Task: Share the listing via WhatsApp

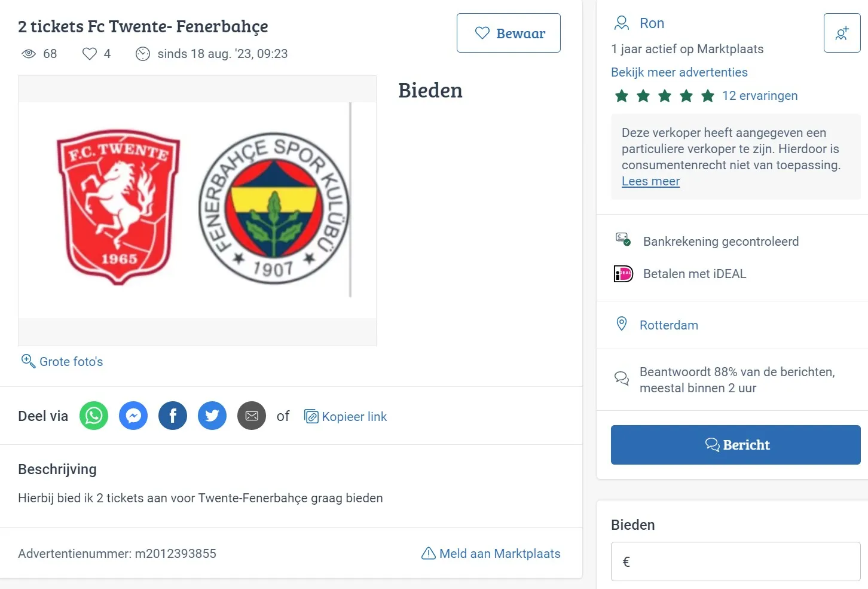Action: 94,416
